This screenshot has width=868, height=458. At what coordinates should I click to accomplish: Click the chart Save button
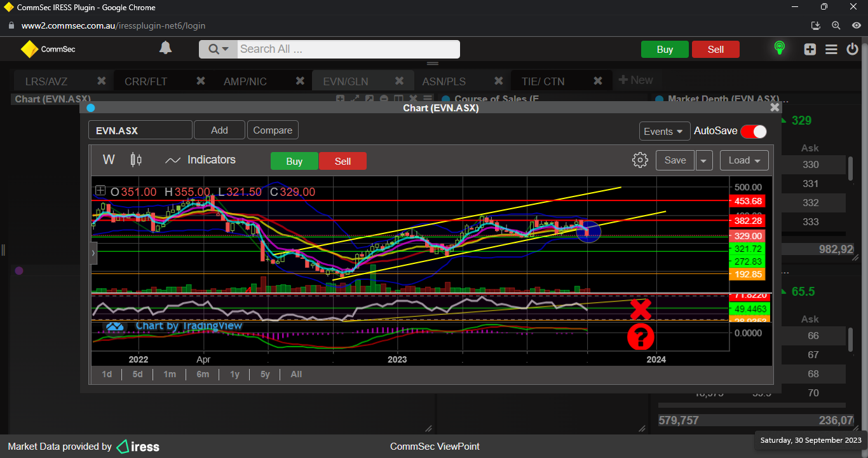click(675, 160)
